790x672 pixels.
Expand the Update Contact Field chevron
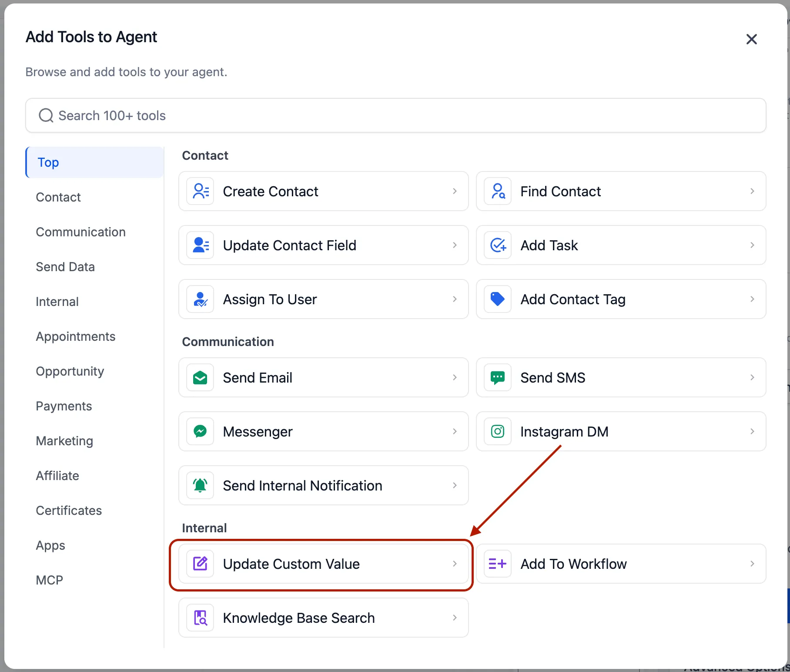455,245
